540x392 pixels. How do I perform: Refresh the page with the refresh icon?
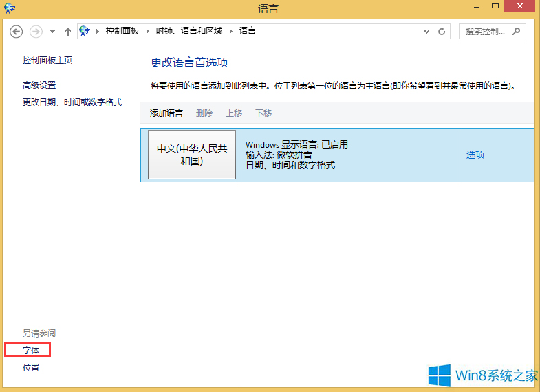[442, 32]
